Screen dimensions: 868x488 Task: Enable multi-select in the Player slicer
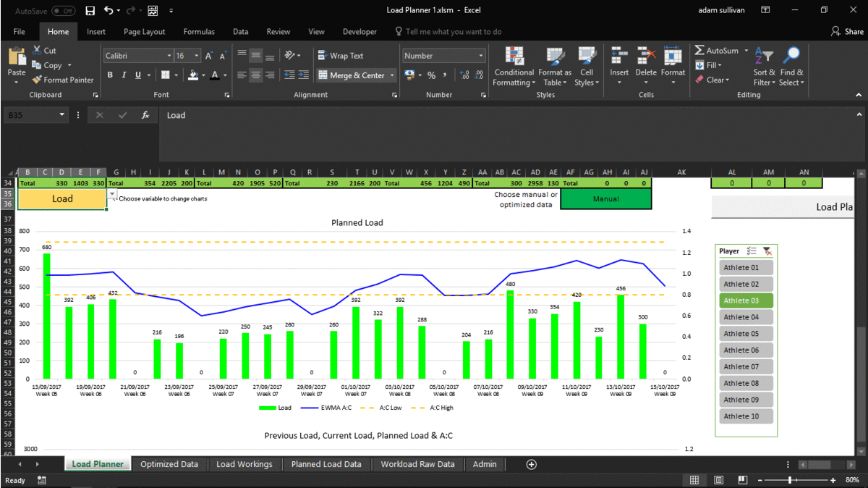(752, 251)
